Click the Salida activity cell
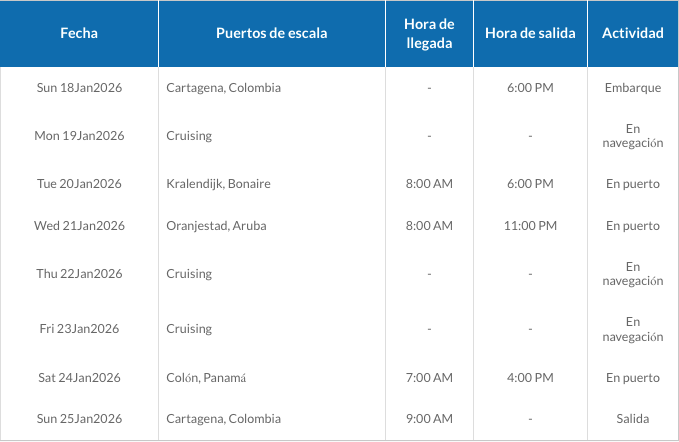 click(x=633, y=419)
